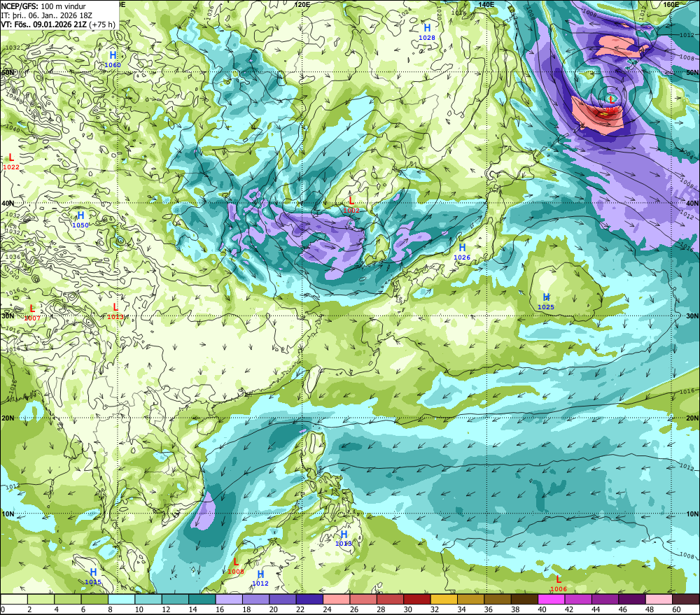Click the legend scale label 24
700x615 pixels.
click(327, 609)
